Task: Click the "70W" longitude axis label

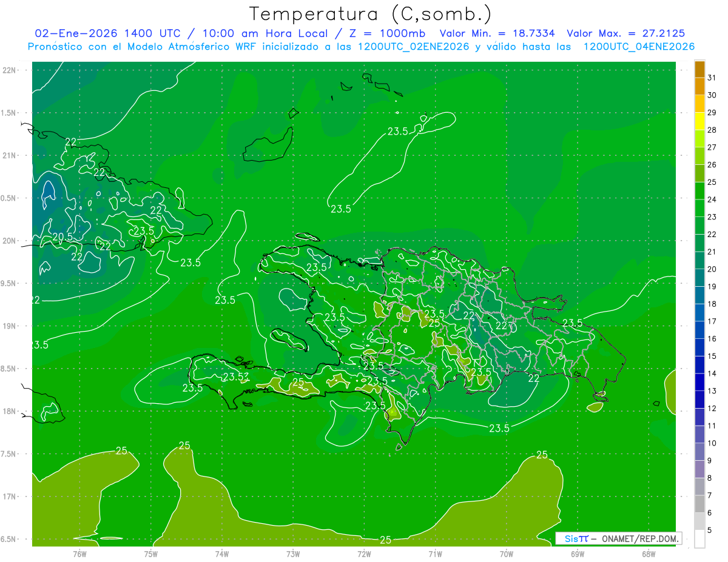Action: [506, 554]
